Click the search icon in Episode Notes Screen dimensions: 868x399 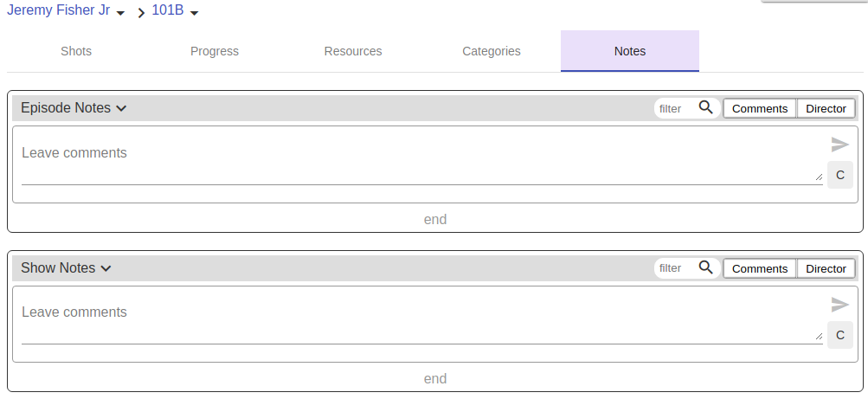click(706, 107)
